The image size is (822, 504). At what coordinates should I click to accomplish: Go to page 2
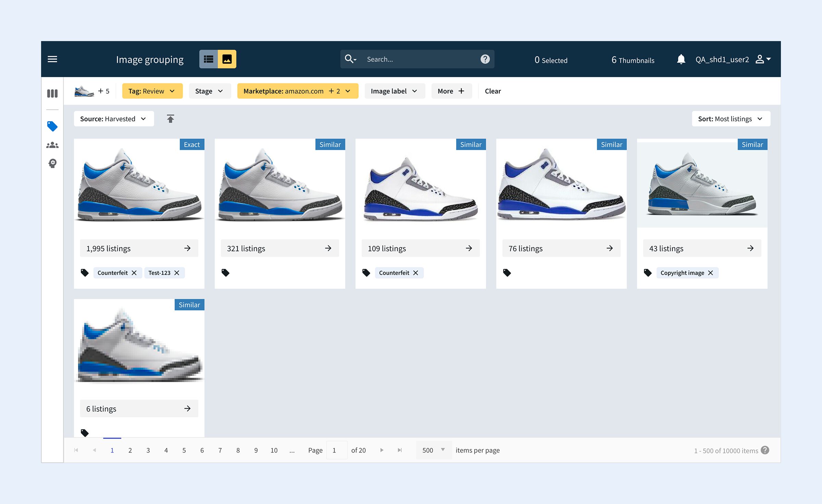pos(130,450)
